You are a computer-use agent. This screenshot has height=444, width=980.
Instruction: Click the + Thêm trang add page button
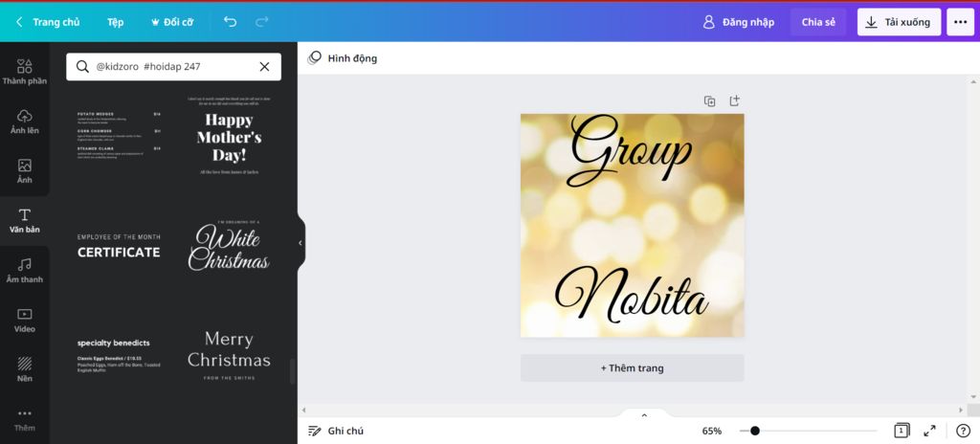point(632,367)
